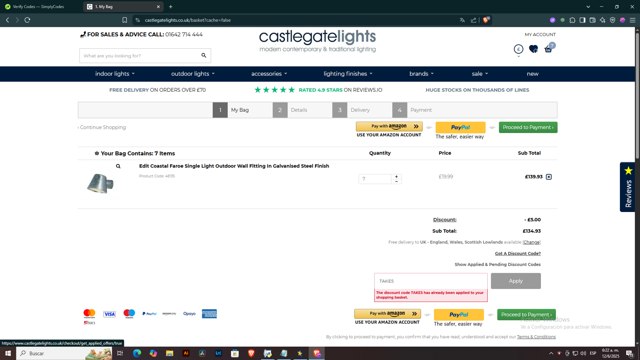The image size is (640, 360).
Task: Close the '1. My Bag' browser tab
Action: click(158, 7)
